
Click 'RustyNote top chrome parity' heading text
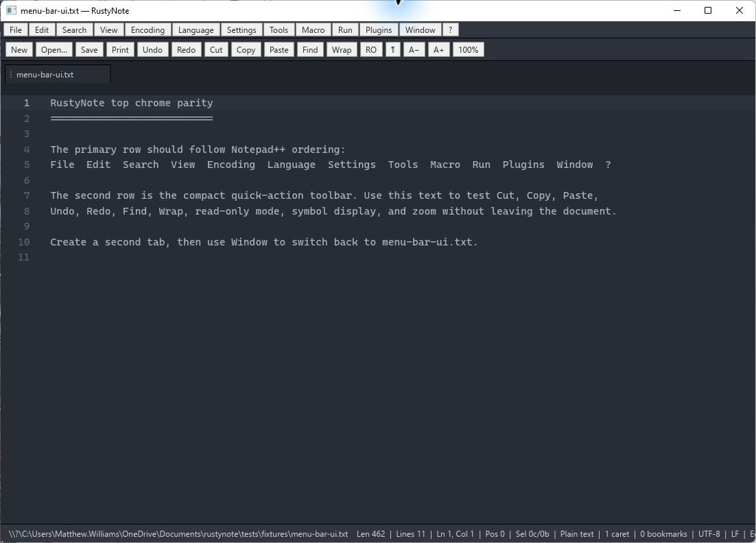[x=132, y=103]
